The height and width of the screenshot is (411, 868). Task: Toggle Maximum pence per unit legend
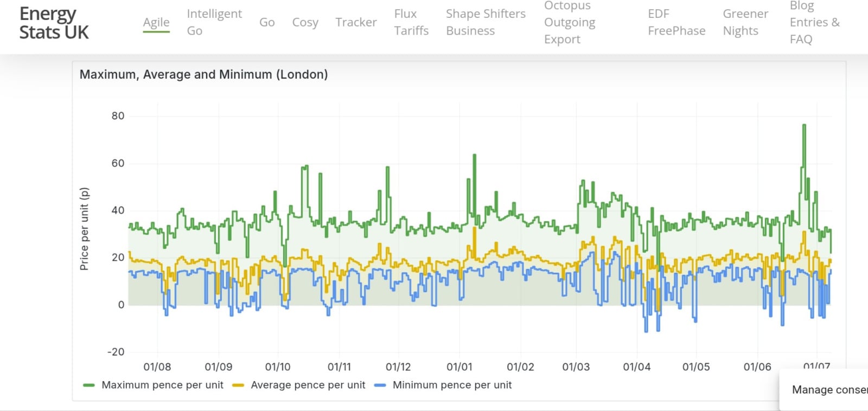click(x=162, y=385)
